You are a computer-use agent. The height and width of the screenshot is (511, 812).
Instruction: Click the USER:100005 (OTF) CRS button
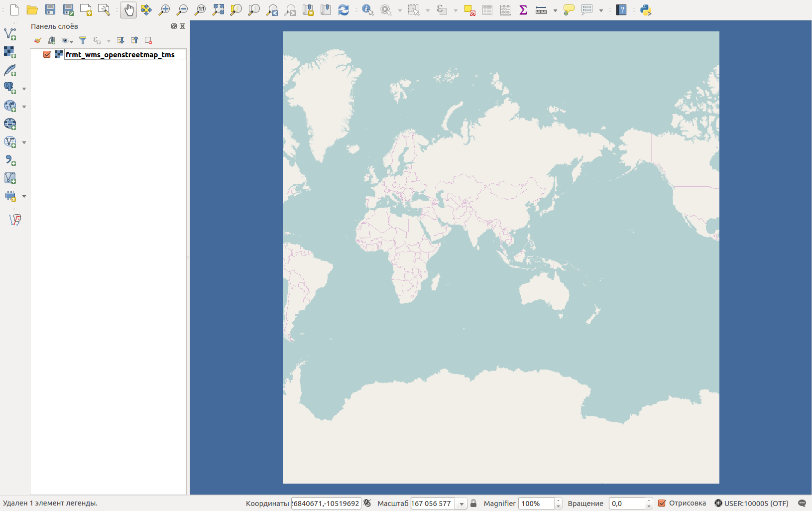pos(751,503)
